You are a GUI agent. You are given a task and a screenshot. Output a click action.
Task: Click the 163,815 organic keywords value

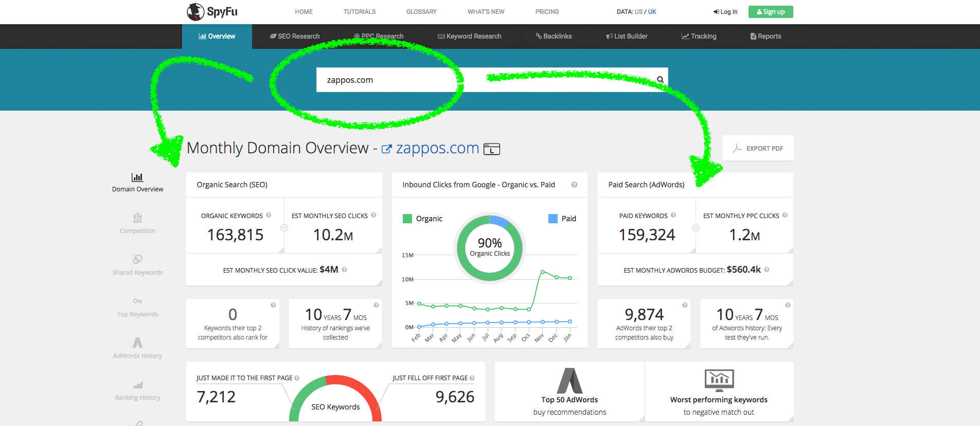coord(235,235)
